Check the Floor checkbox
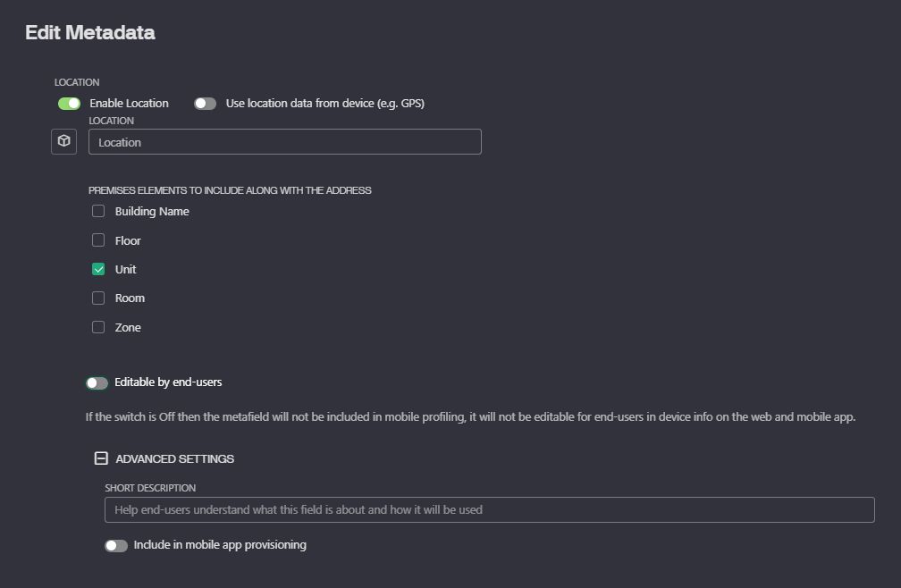Viewport: 901px width, 588px height. point(98,240)
